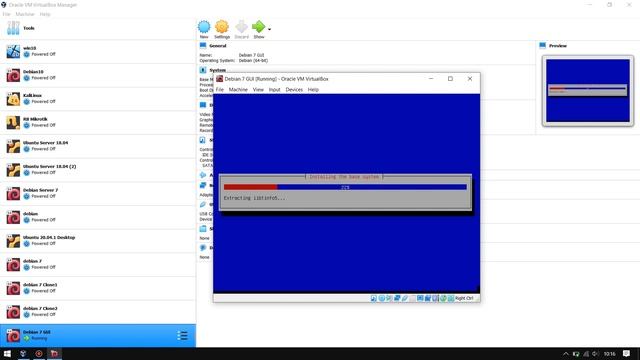Image resolution: width=640 pixels, height=360 pixels.
Task: Click the Storage section icon in details pane
Action: pyautogui.click(x=203, y=140)
